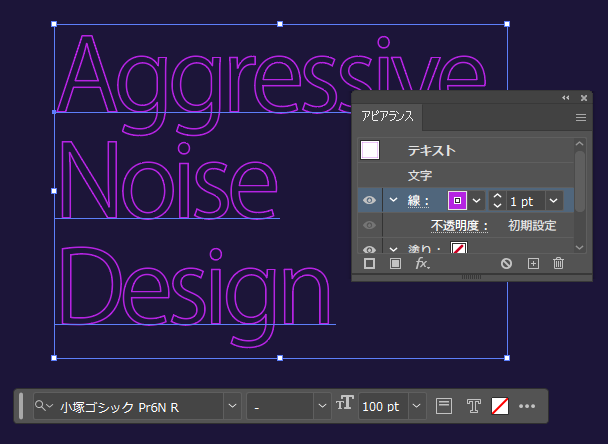The image size is (608, 444).
Task: Open more options ellipsis in bottom bar
Action: [x=528, y=406]
